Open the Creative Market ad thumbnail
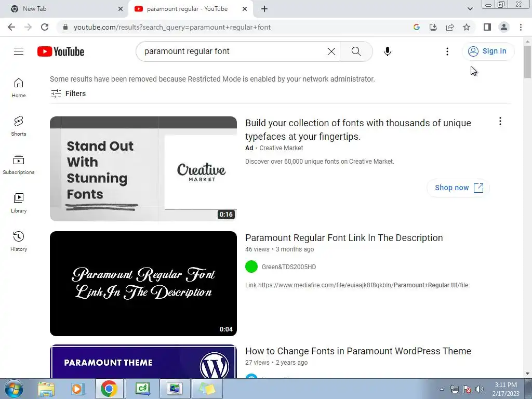This screenshot has width=532, height=399. (143, 169)
